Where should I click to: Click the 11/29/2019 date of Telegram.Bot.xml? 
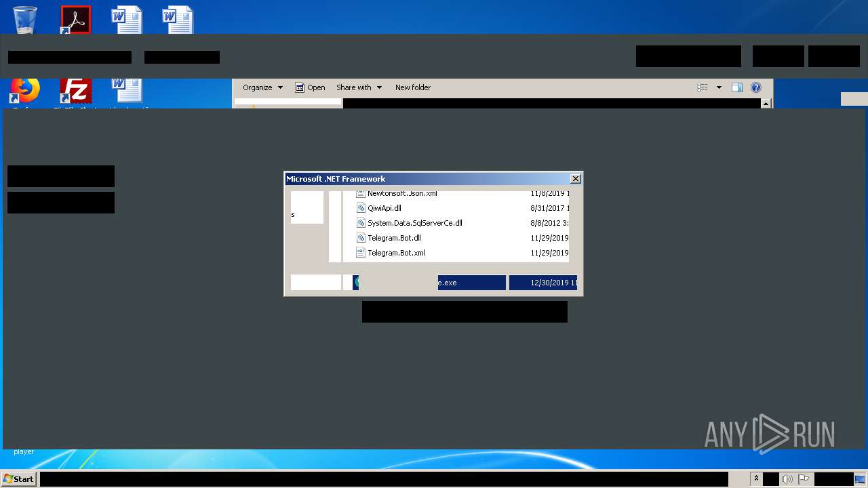click(x=550, y=253)
